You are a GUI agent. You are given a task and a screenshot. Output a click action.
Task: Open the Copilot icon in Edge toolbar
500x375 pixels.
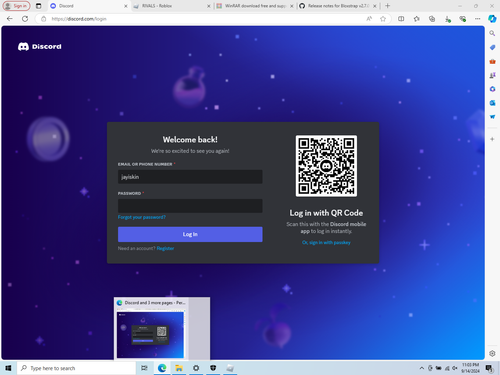tap(492, 19)
